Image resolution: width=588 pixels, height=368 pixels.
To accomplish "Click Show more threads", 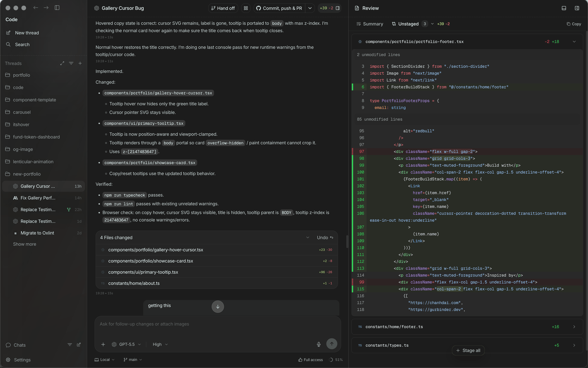I will click(x=24, y=244).
